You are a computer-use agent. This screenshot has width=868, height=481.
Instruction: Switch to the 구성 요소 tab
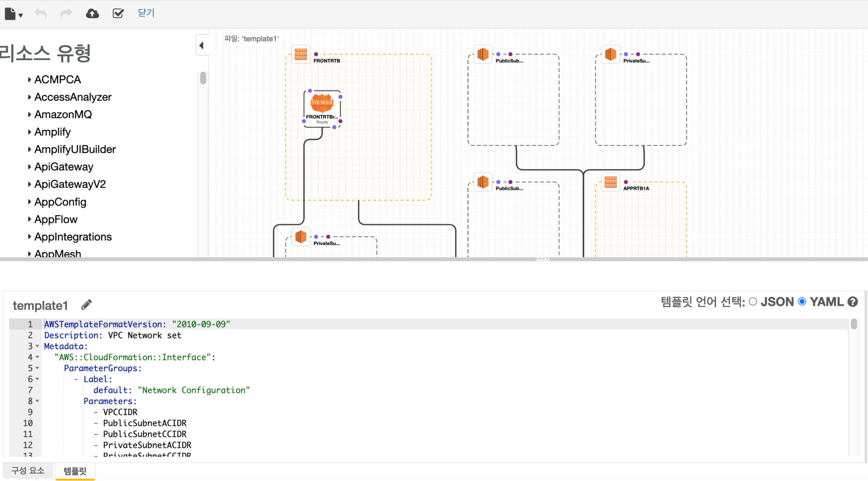(28, 470)
